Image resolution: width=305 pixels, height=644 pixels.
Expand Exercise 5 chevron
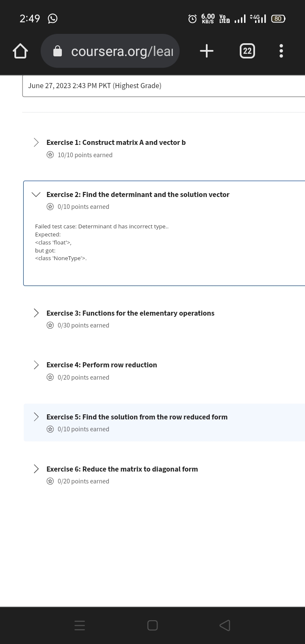click(x=36, y=417)
